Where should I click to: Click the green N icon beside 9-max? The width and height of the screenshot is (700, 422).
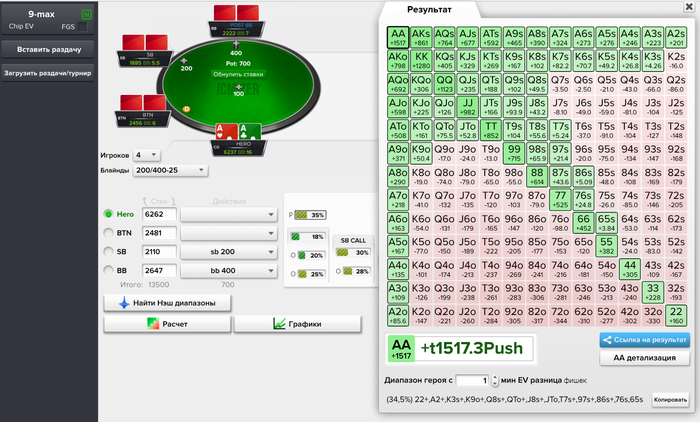[x=87, y=15]
